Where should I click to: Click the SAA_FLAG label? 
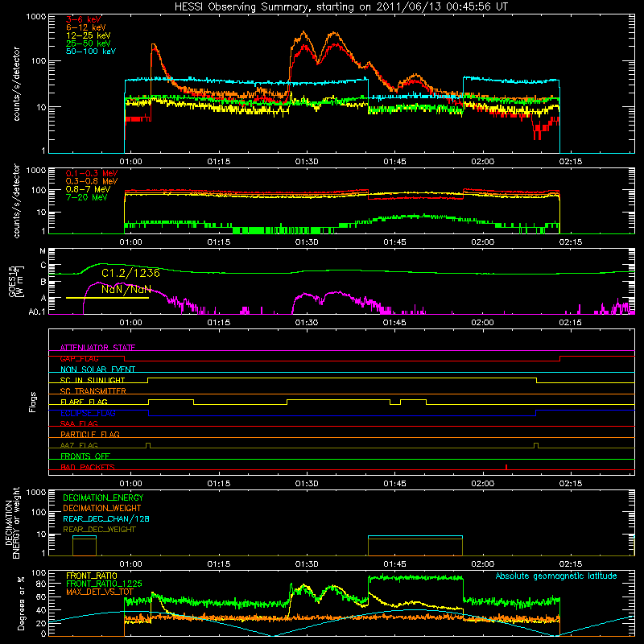[79, 423]
